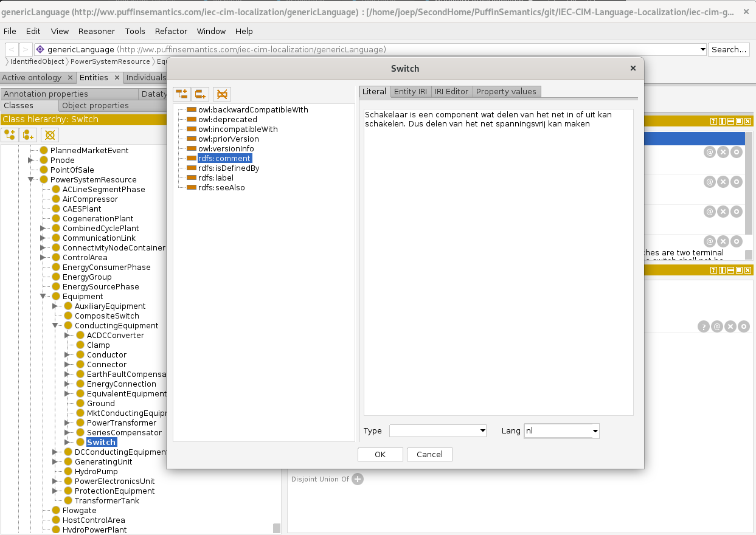Click the Cancel button
This screenshot has height=535, width=756.
(x=429, y=455)
